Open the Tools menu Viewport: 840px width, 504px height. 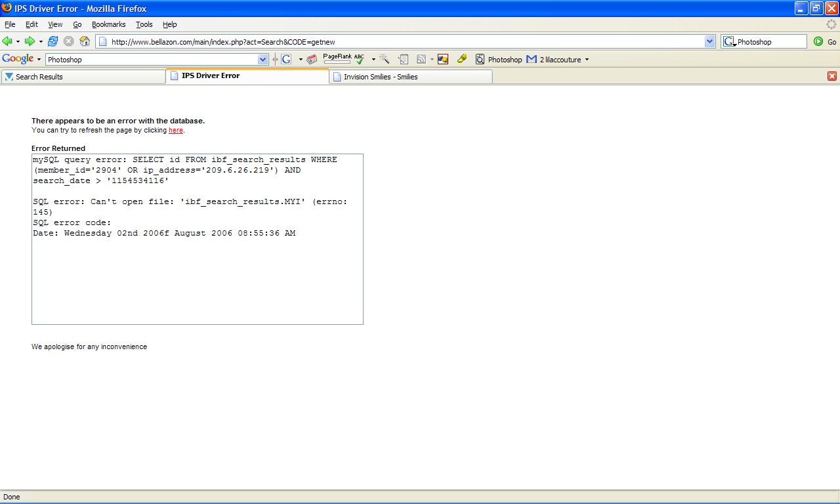pos(144,24)
